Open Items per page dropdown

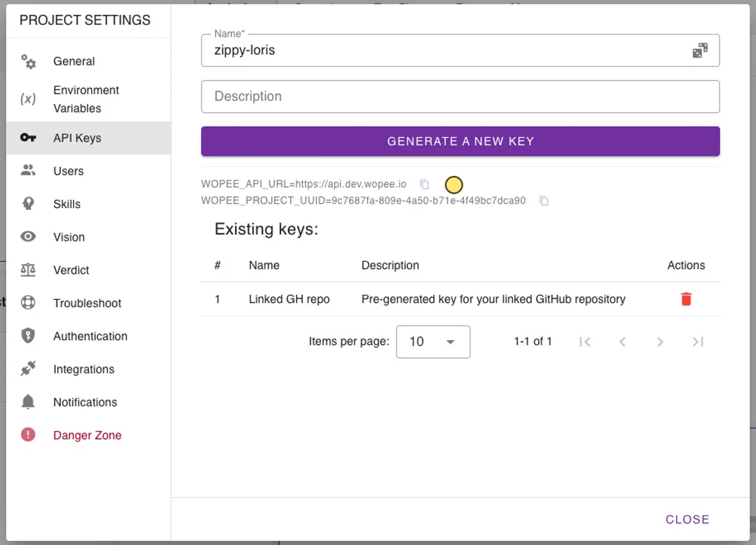pyautogui.click(x=433, y=342)
